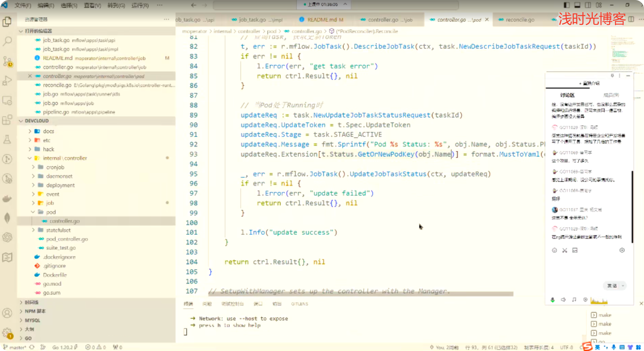Open go.mod file in explorer
This screenshot has height=351, width=644.
pyautogui.click(x=52, y=284)
